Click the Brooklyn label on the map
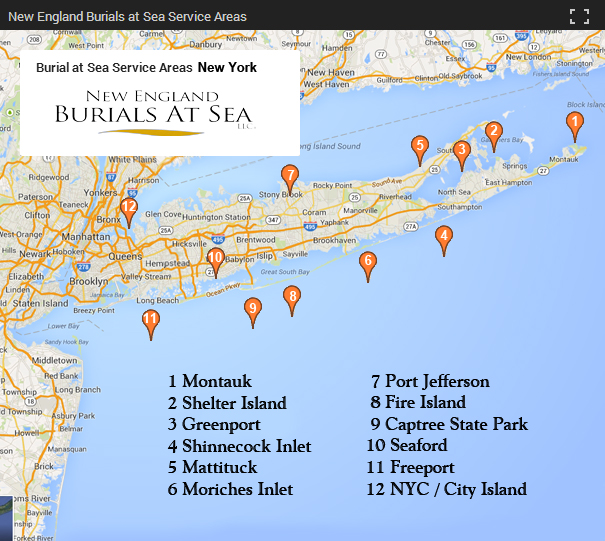This screenshot has height=541, width=605. click(x=88, y=283)
